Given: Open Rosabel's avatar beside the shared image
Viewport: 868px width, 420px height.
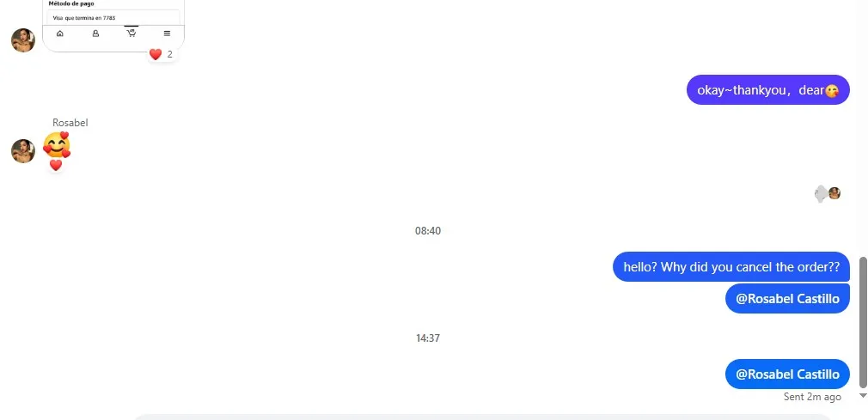Looking at the screenshot, I should (23, 40).
